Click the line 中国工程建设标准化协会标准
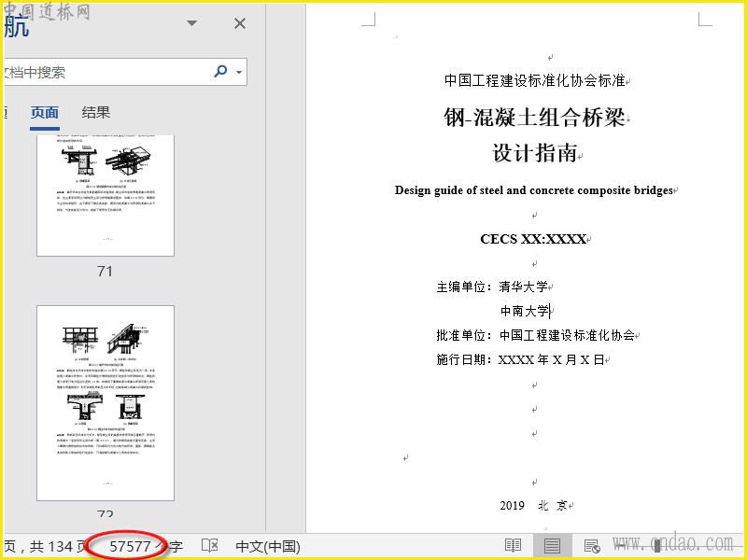This screenshot has height=560, width=747. pos(534,80)
